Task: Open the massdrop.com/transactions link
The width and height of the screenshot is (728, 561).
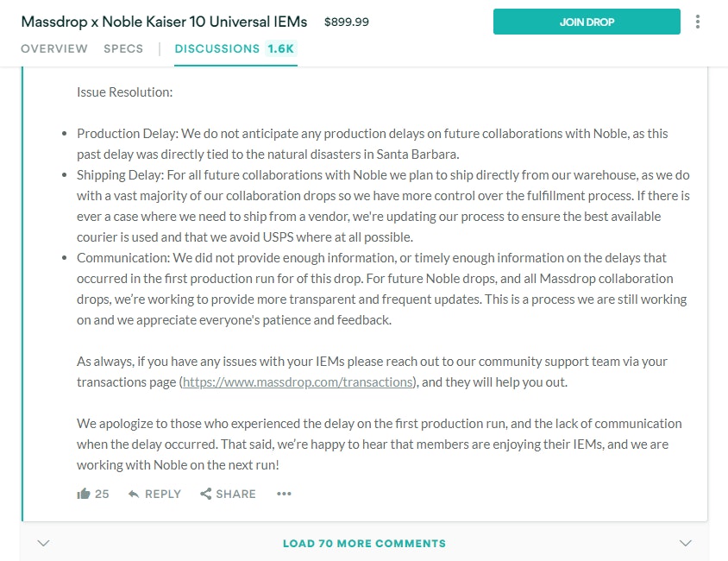Action: 298,381
